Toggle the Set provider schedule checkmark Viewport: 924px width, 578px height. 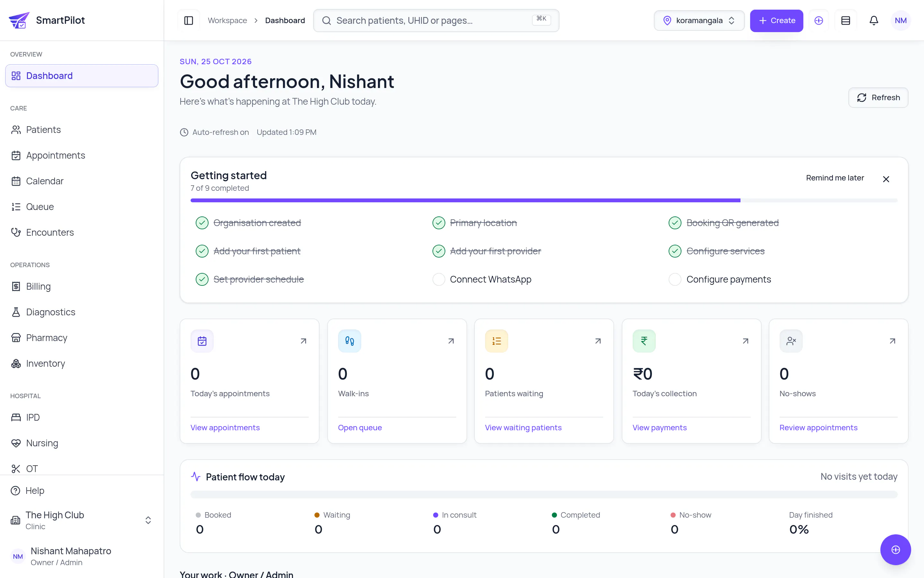click(x=202, y=279)
